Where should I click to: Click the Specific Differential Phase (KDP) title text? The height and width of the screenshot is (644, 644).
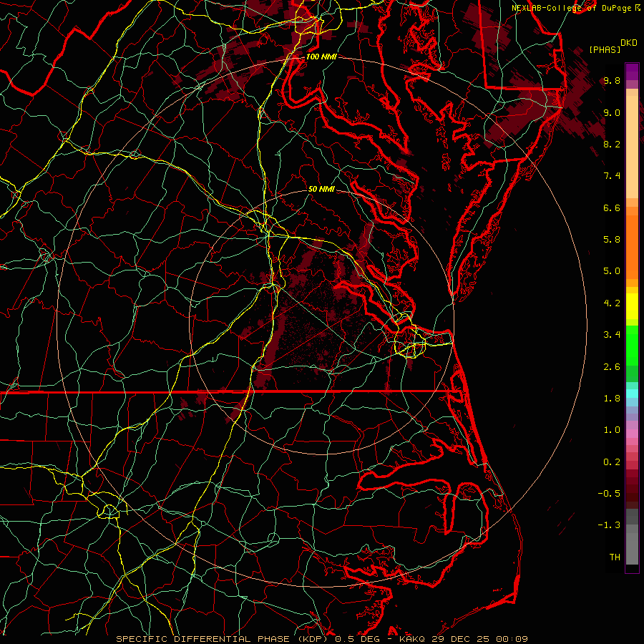[x=223, y=639]
